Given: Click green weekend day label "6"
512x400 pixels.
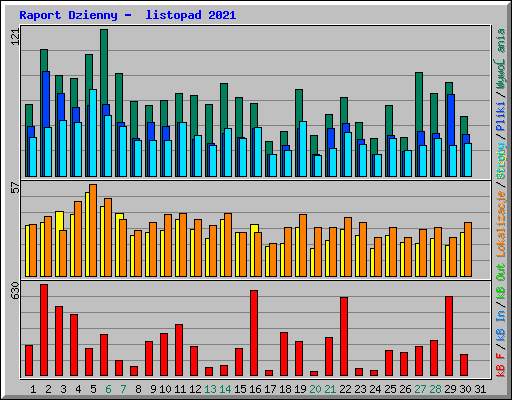Looking at the screenshot, I should (x=108, y=389).
